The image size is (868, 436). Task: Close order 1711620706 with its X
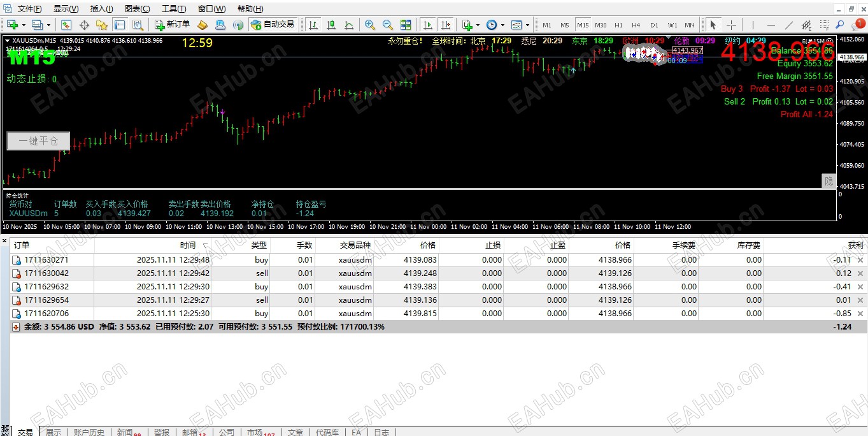pos(860,314)
